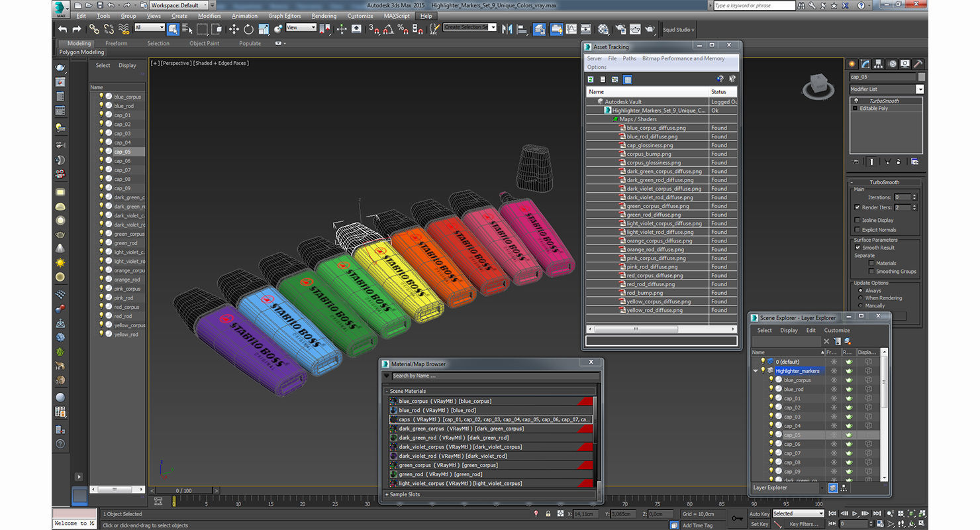Open the Modifiers menu
Viewport: 980px width, 530px height.
(209, 16)
